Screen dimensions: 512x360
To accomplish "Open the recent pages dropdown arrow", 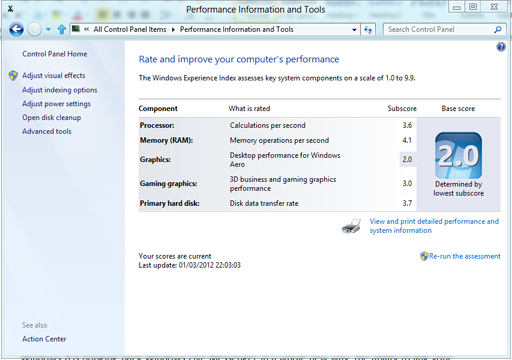I will pyautogui.click(x=48, y=30).
